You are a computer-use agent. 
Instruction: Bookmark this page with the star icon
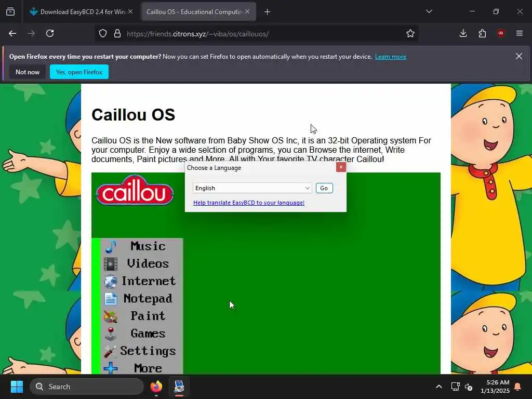(x=410, y=33)
